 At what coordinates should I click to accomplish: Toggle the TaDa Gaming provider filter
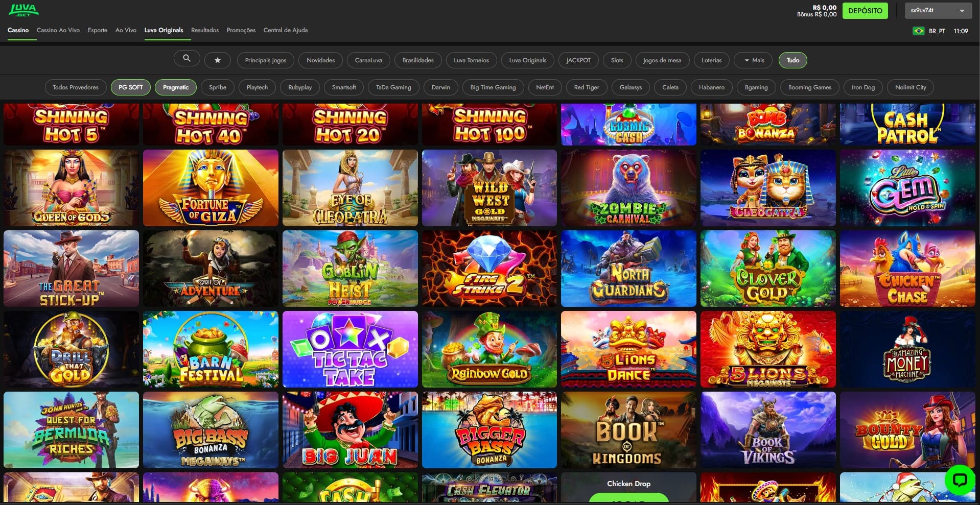click(x=393, y=87)
